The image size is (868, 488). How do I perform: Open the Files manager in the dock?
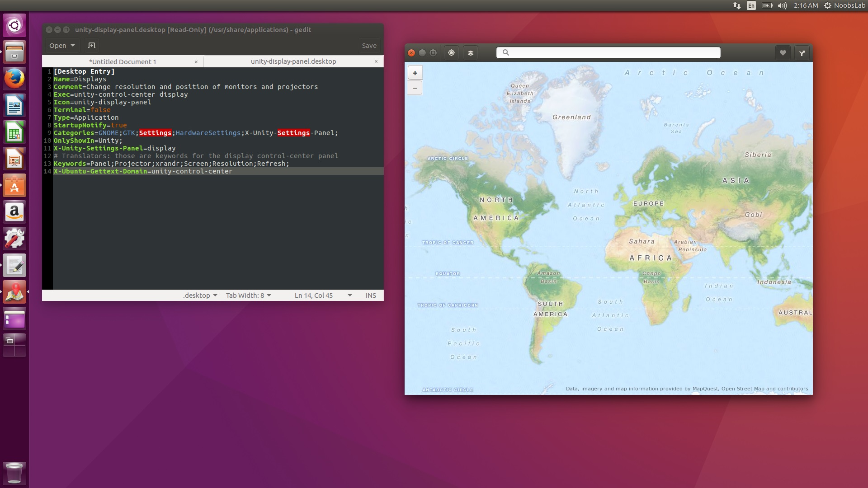click(x=14, y=52)
